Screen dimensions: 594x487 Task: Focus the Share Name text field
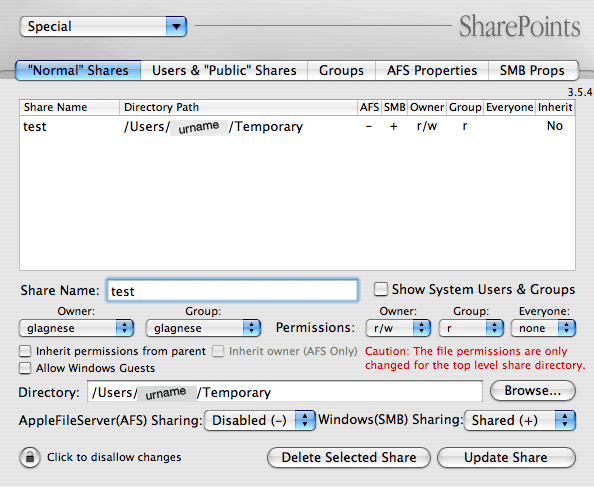232,290
